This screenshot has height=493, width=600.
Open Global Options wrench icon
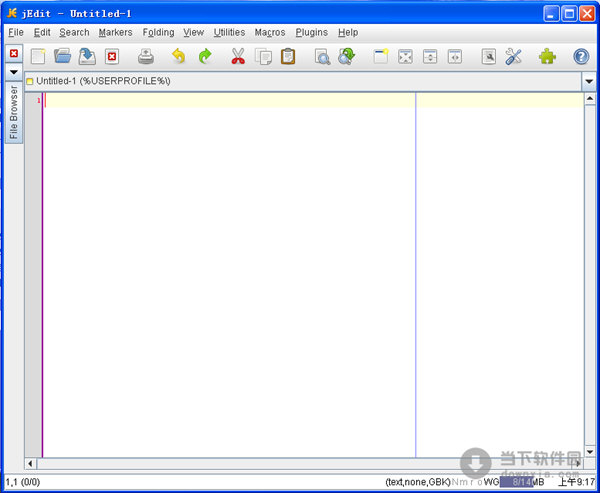tap(514, 56)
